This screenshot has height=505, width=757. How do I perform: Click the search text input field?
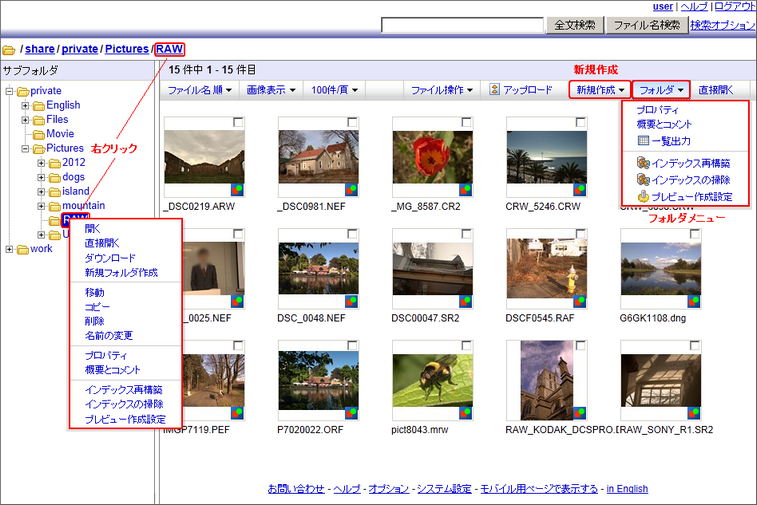pos(462,25)
